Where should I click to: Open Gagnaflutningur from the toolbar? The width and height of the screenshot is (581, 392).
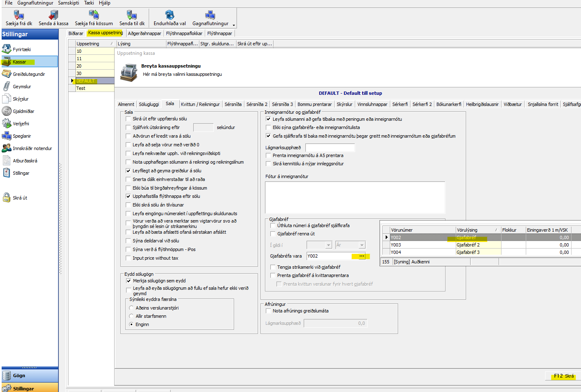[210, 16]
